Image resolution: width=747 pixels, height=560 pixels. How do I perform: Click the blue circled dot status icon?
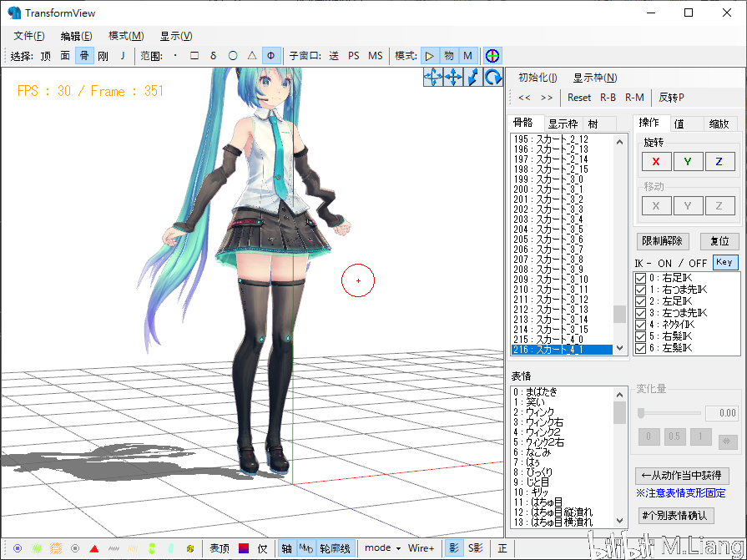pos(18,548)
